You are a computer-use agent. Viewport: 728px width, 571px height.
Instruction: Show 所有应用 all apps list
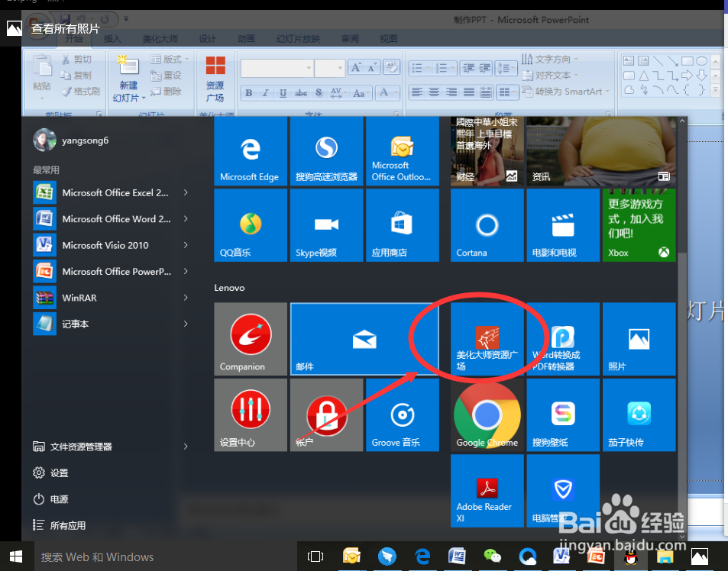[x=60, y=525]
